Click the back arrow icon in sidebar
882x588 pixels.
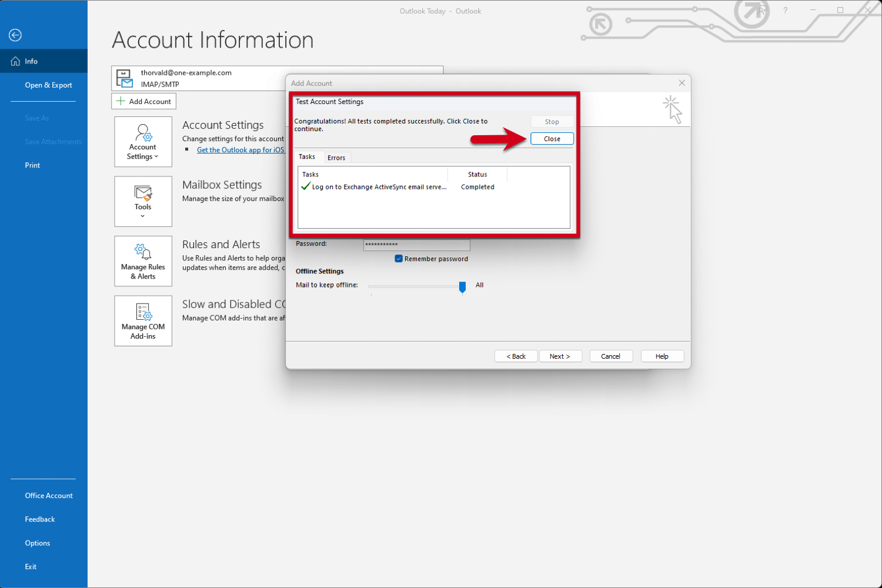click(x=15, y=35)
